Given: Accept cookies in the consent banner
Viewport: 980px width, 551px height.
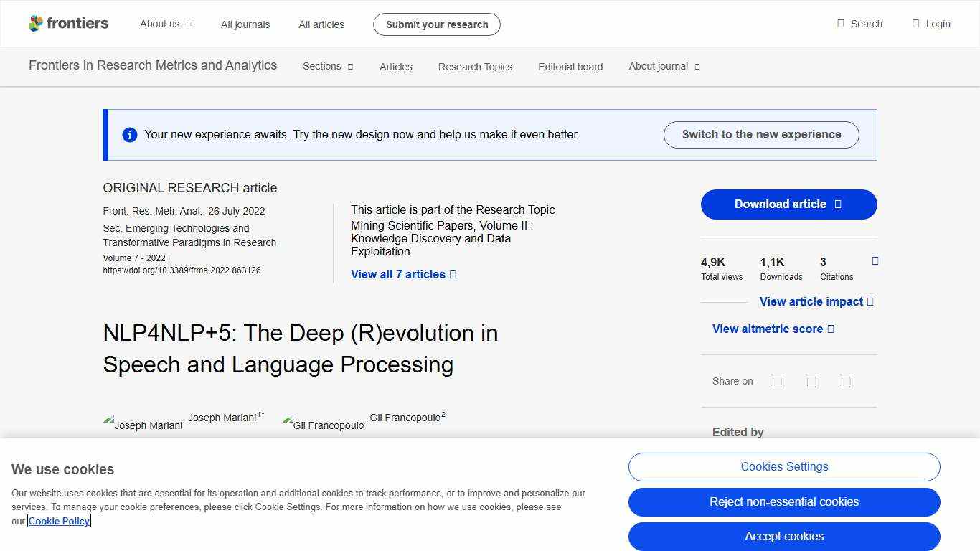Looking at the screenshot, I should (784, 536).
